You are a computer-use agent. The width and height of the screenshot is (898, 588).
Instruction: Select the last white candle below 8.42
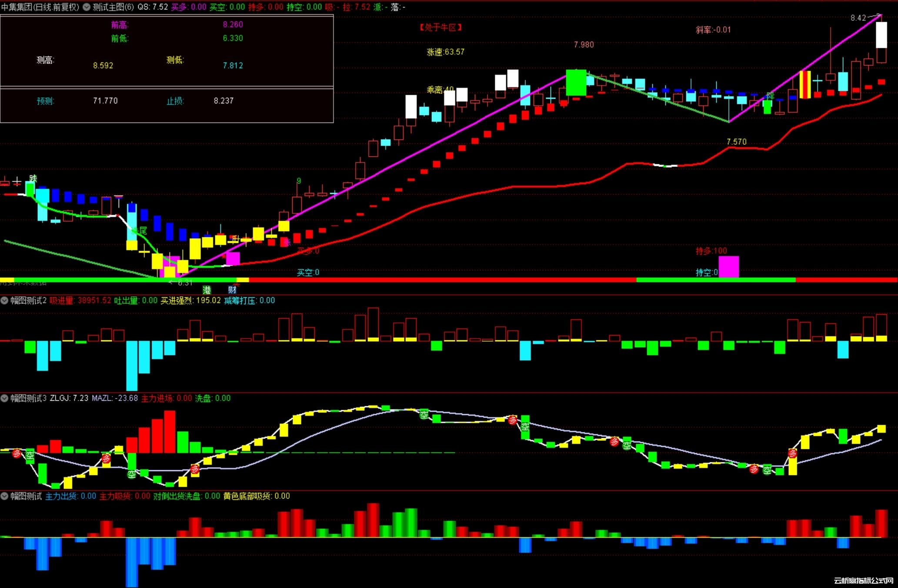pos(881,35)
